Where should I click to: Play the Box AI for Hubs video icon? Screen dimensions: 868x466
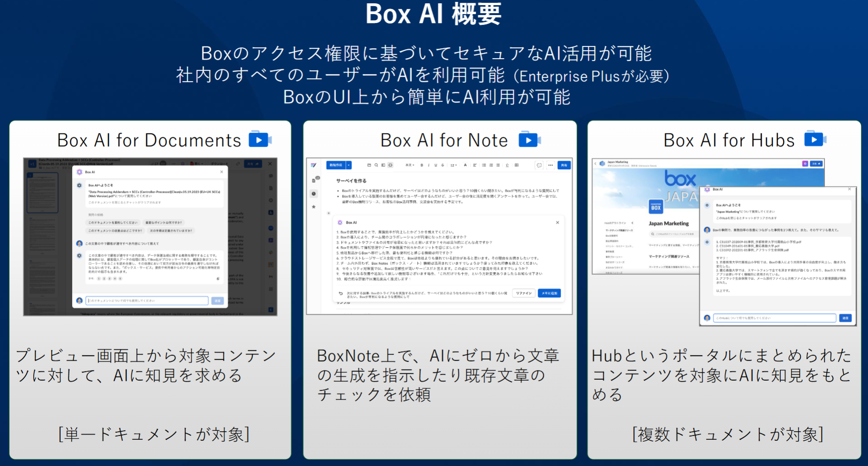click(815, 139)
